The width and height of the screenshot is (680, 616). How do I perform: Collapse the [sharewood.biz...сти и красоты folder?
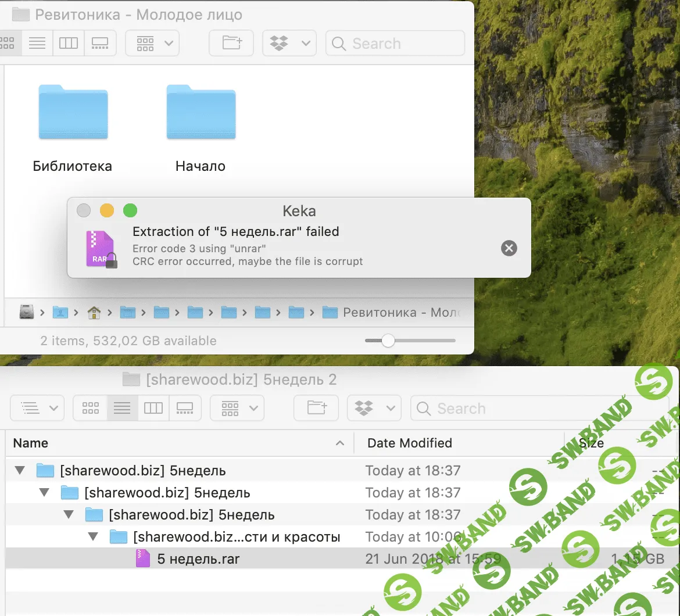point(94,536)
